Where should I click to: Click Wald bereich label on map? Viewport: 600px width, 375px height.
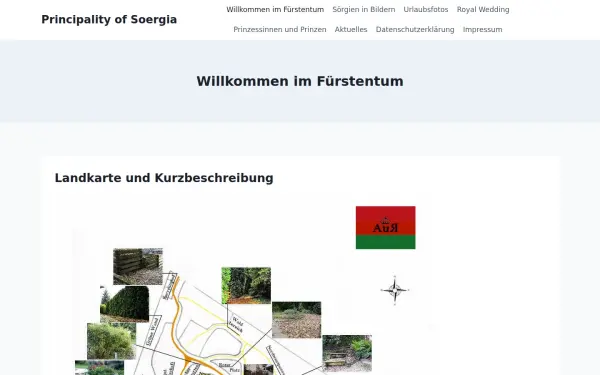pos(236,324)
